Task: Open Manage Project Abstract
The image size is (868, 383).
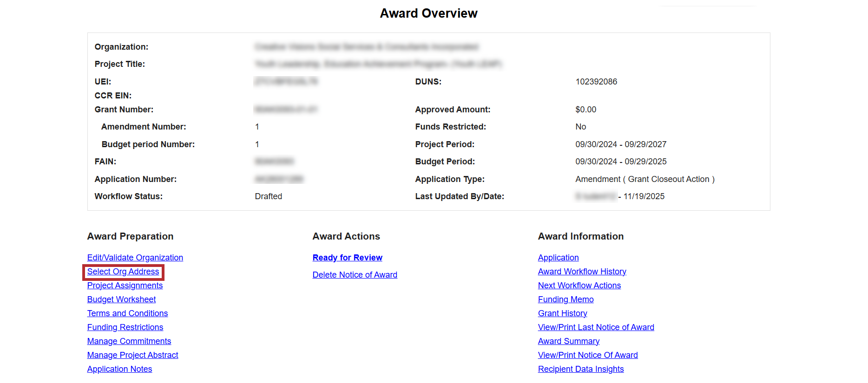Action: [132, 355]
